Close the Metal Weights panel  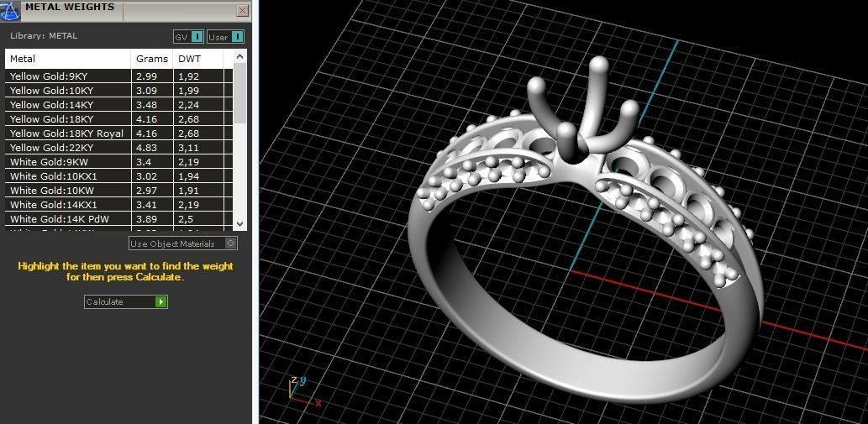point(243,11)
